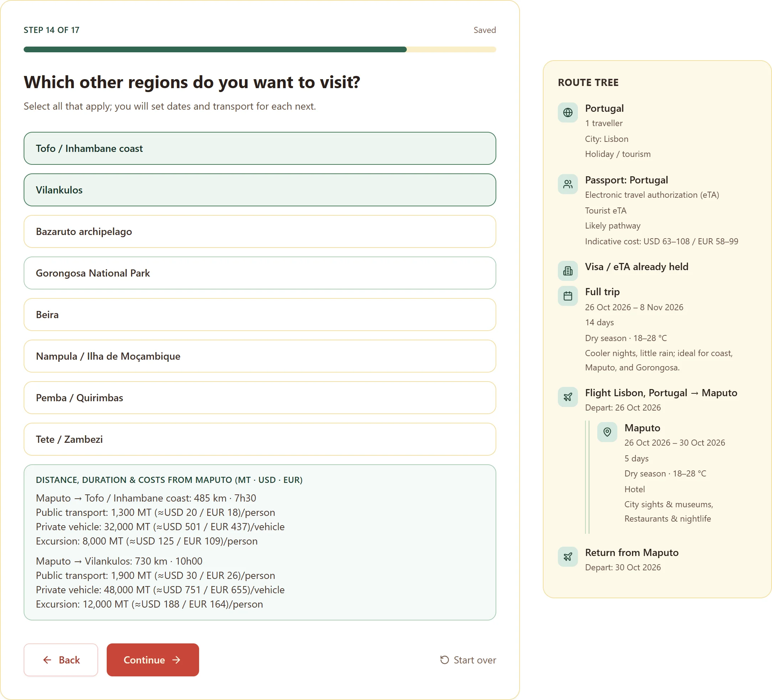Click the plane icon beside Flight Lisbon to Maputo
The image size is (772, 700).
pyautogui.click(x=568, y=397)
